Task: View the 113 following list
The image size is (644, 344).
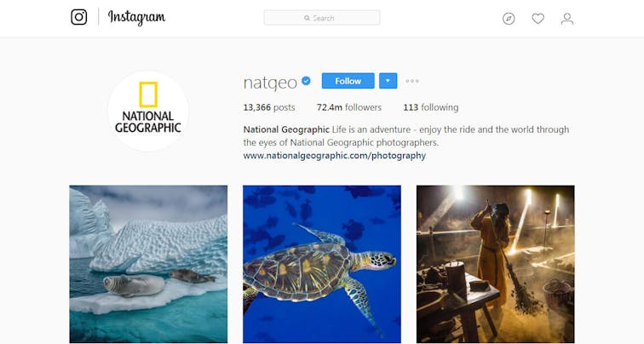Action: (x=430, y=107)
